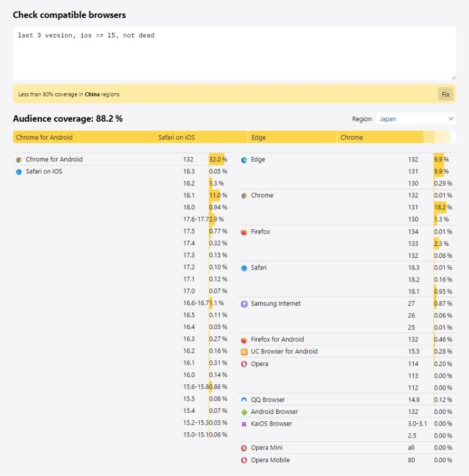Click the Chrome segment in coverage bar
Viewport: 469px width, 476px height.
tap(379, 138)
